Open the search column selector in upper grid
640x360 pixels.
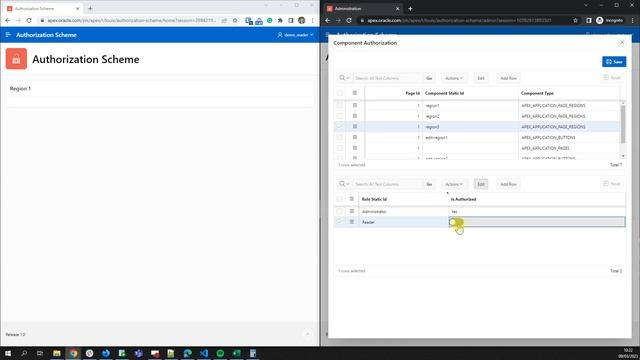click(x=344, y=78)
